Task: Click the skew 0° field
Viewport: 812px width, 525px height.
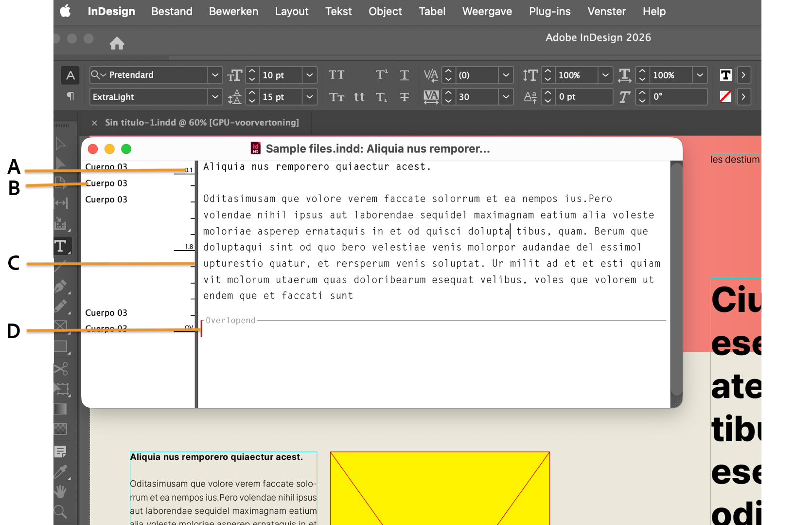Action: tap(678, 97)
